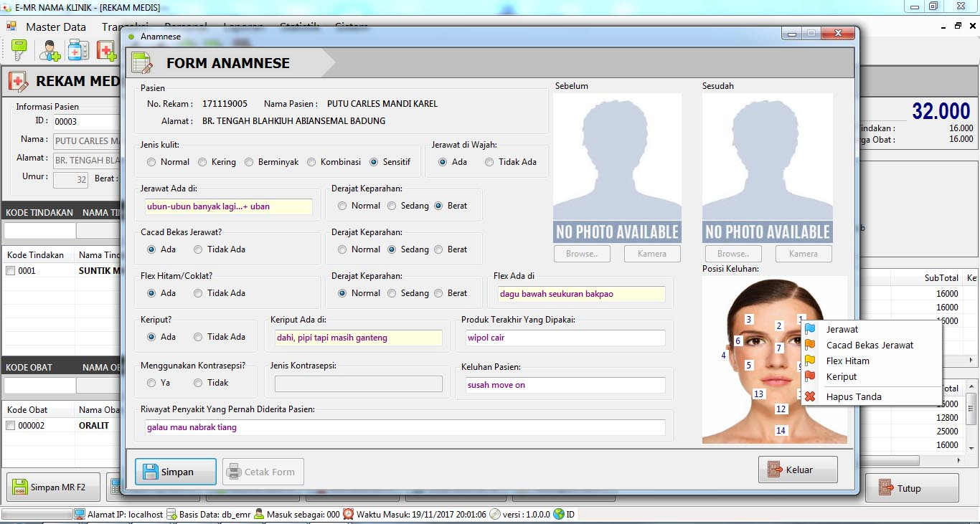Click marker 12 on the face image
This screenshot has height=524, width=980.
point(781,409)
